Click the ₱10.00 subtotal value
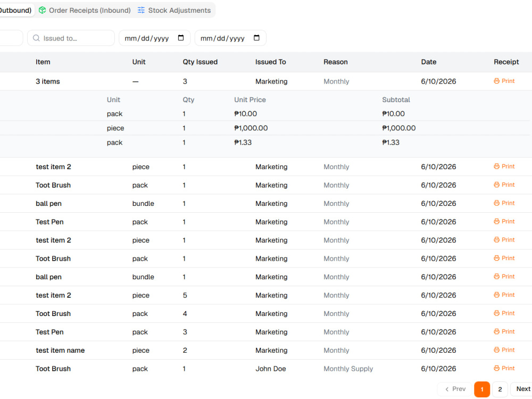532x399 pixels. [x=394, y=114]
